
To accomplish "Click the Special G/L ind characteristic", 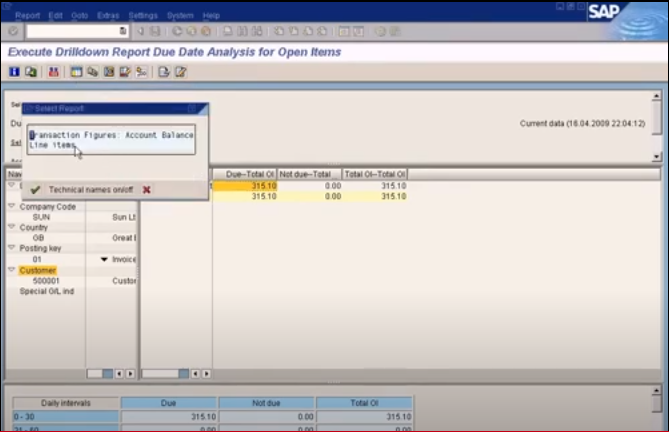I will [x=47, y=291].
